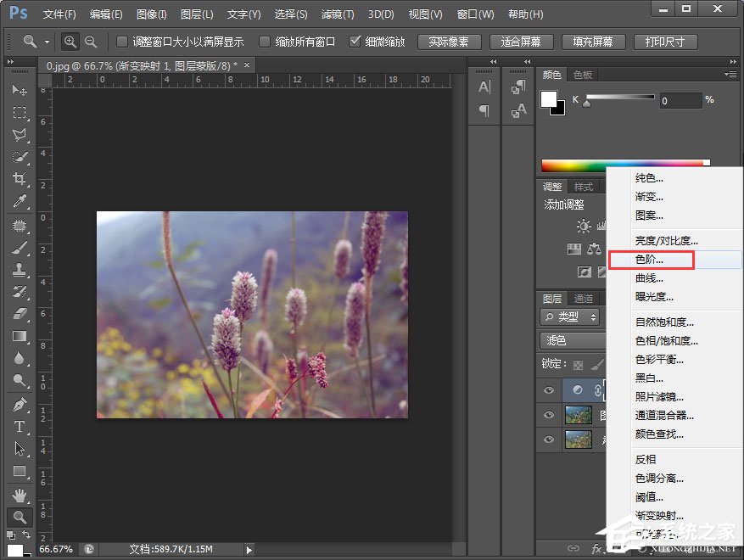Viewport: 744px width, 560px height.
Task: Hide the bottom image layer's visibility eye
Action: [548, 440]
